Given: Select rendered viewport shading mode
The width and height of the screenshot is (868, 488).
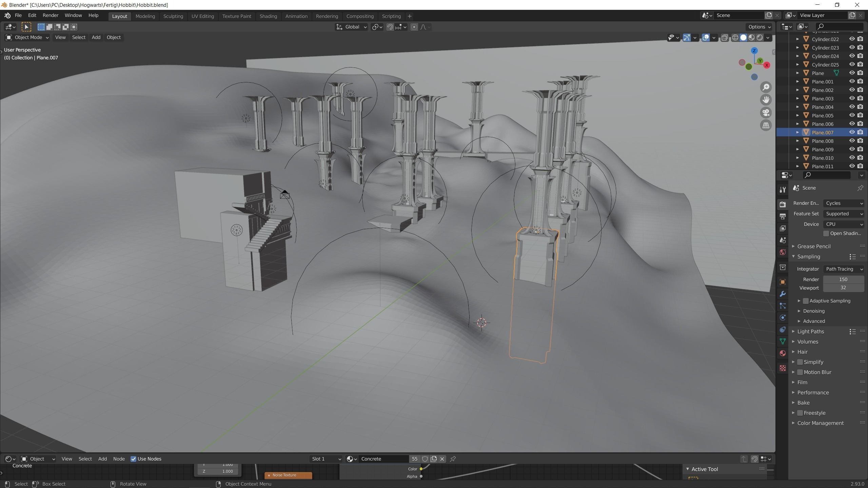Looking at the screenshot, I should [x=759, y=38].
